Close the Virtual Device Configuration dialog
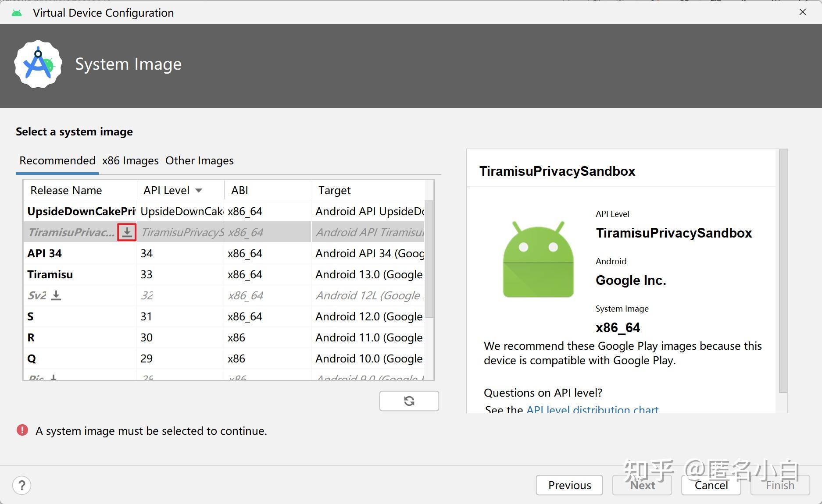 click(x=803, y=12)
